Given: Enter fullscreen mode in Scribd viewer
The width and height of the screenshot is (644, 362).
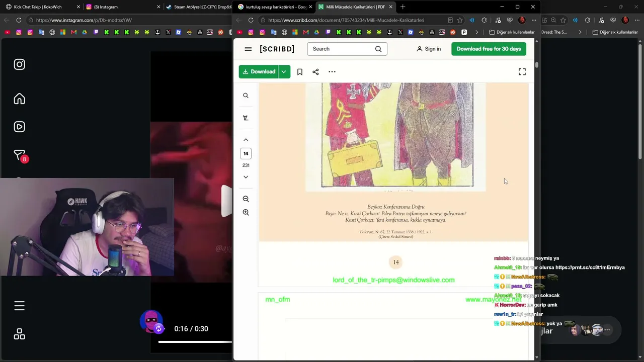Looking at the screenshot, I should 522,72.
